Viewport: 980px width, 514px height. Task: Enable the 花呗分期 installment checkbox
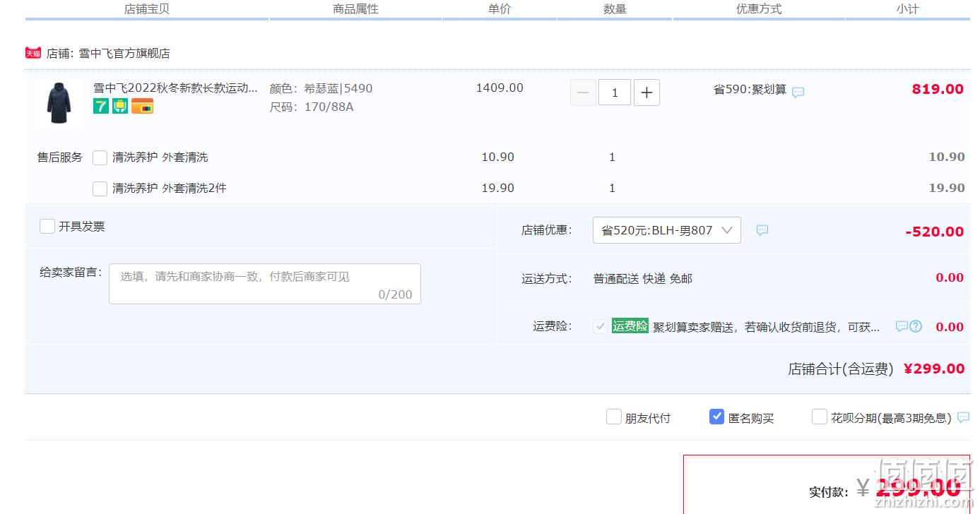click(x=820, y=417)
